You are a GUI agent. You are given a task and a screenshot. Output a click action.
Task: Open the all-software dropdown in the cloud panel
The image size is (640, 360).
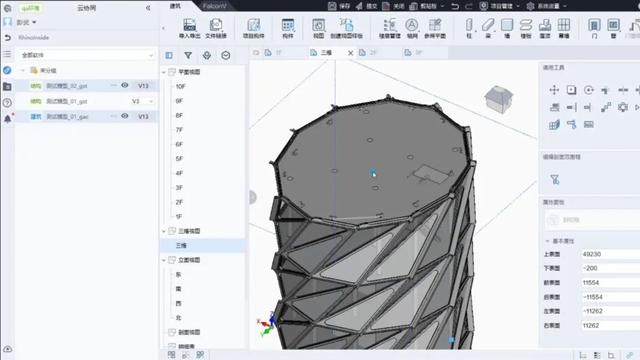pos(87,55)
